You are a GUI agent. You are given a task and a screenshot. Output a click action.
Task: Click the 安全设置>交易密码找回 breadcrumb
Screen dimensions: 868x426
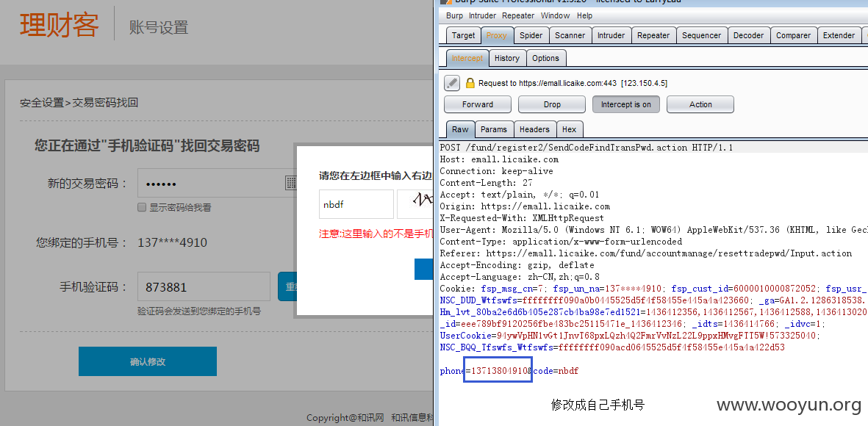(x=79, y=102)
